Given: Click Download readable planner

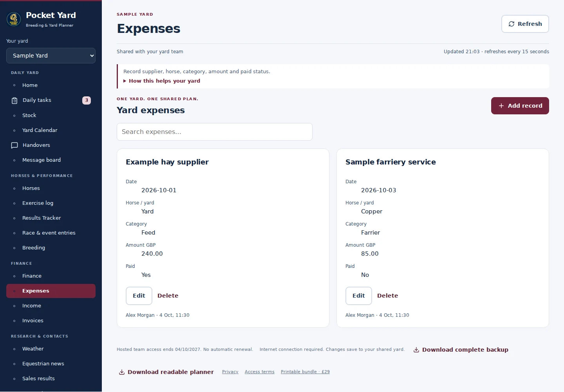Looking at the screenshot, I should [x=166, y=372].
